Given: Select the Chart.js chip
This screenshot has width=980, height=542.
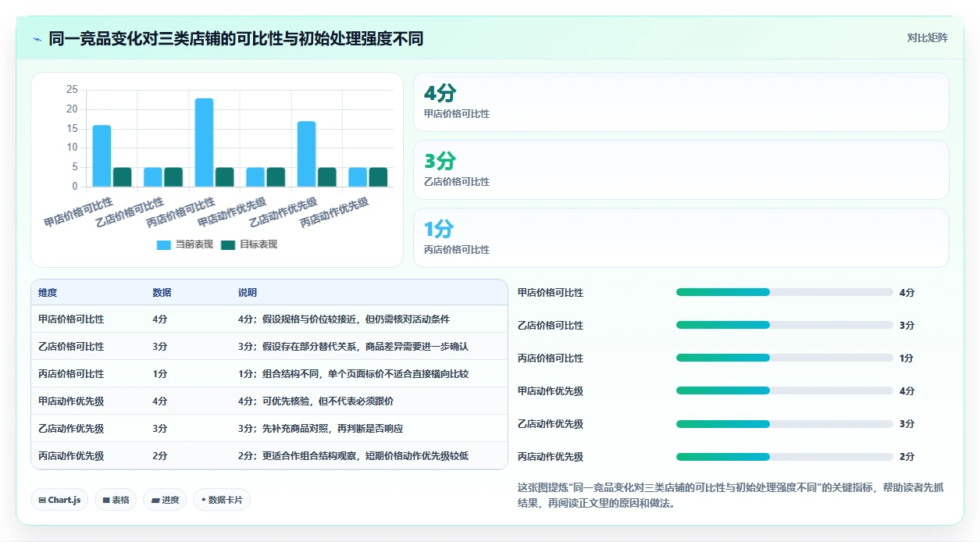Looking at the screenshot, I should point(59,500).
